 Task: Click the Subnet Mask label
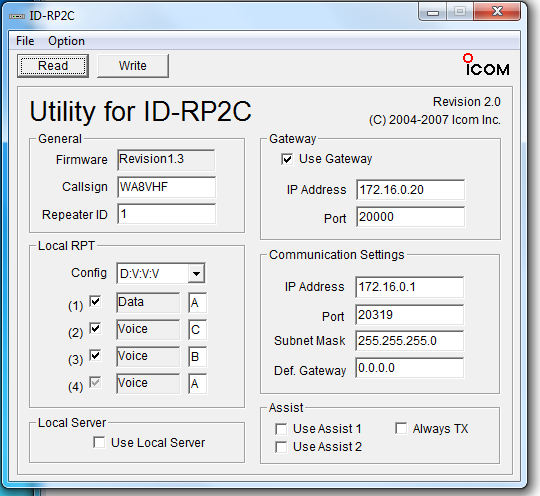tap(309, 341)
